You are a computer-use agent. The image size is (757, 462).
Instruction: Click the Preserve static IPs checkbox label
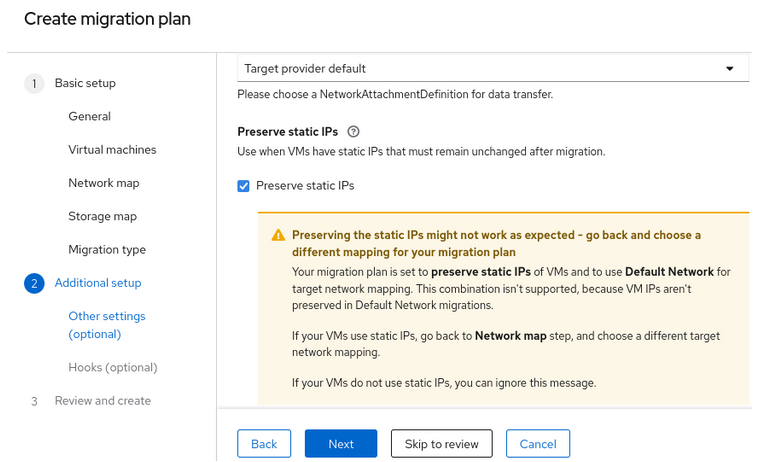305,186
